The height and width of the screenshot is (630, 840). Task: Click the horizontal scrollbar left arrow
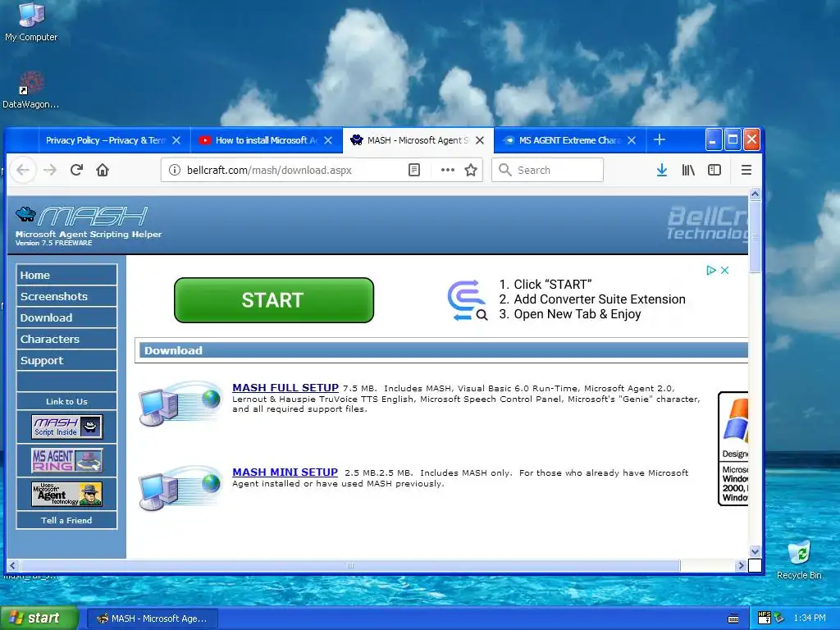pos(12,565)
